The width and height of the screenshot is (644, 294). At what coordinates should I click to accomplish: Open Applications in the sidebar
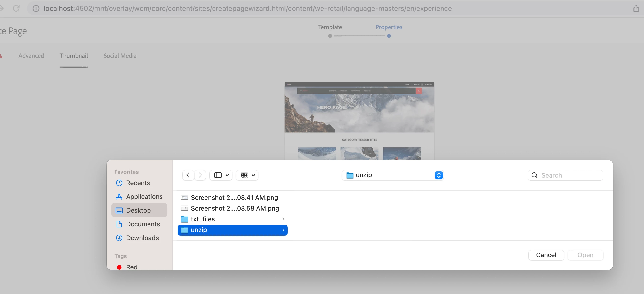(144, 197)
